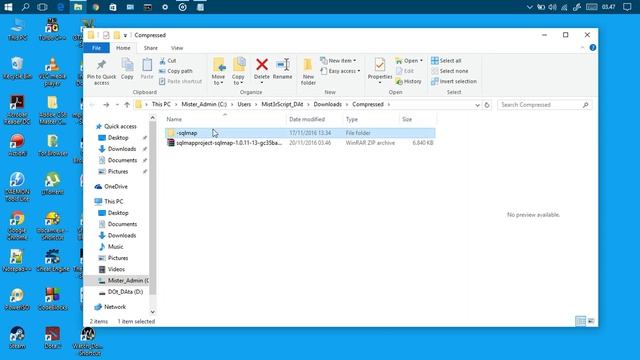This screenshot has width=640, height=360.
Task: Switch to details view layout icon
Action: tap(580, 321)
